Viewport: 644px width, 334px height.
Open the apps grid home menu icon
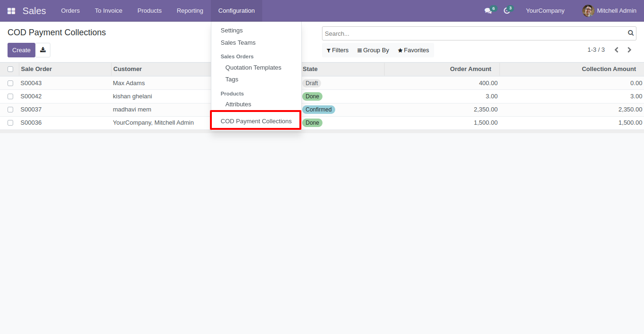point(11,11)
